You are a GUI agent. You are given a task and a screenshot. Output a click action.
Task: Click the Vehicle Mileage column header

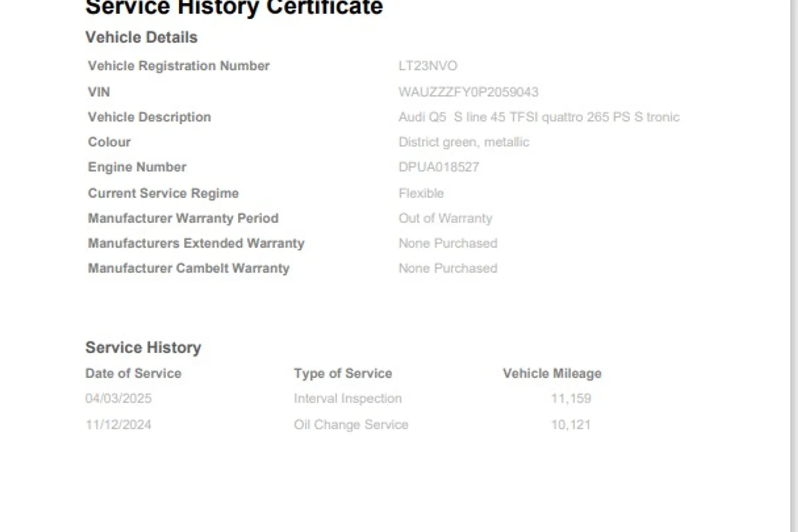(552, 373)
